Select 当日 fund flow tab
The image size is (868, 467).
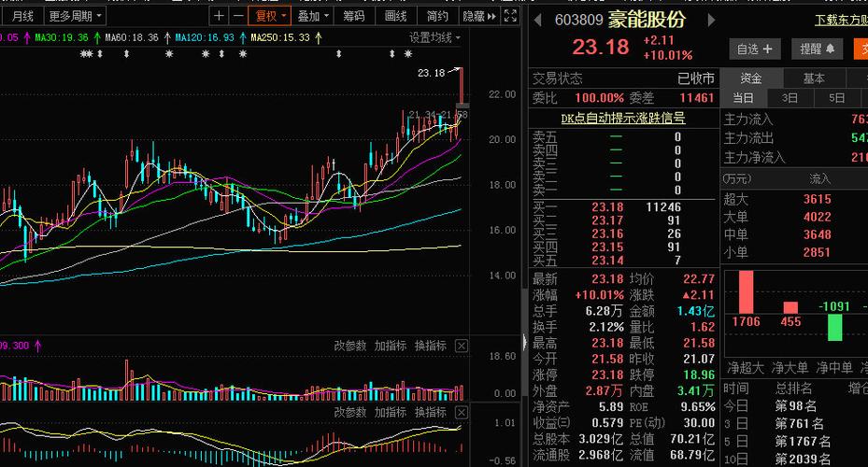tap(744, 98)
